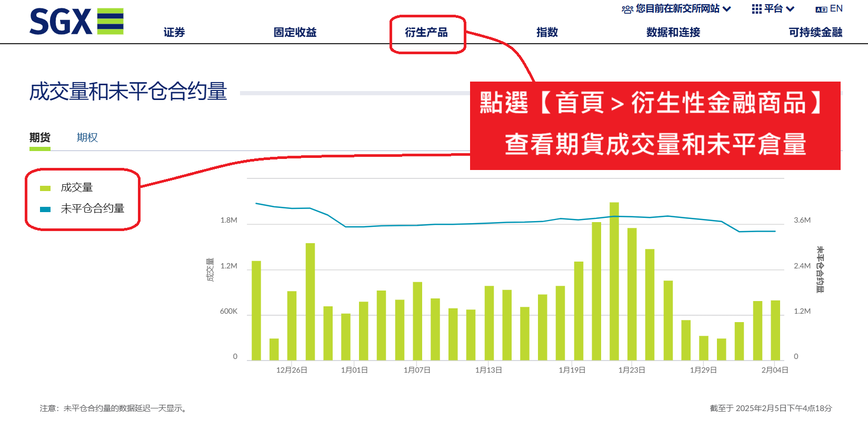
Task: Click the language icon beside EN
Action: (x=821, y=9)
